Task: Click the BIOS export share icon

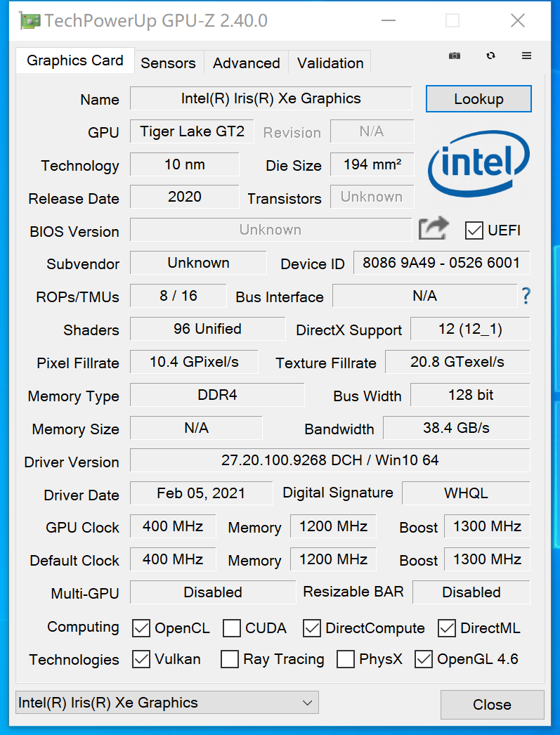Action: (x=433, y=229)
